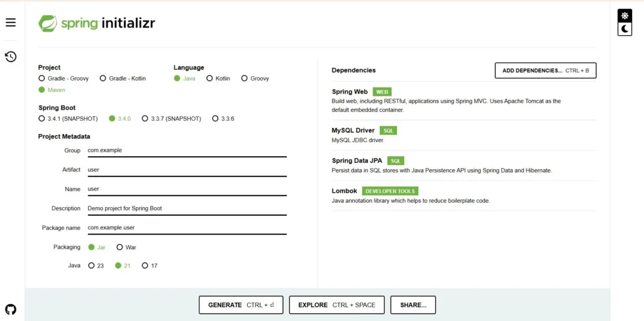Click the Add Dependencies button
Image resolution: width=644 pixels, height=321 pixels.
coord(545,70)
